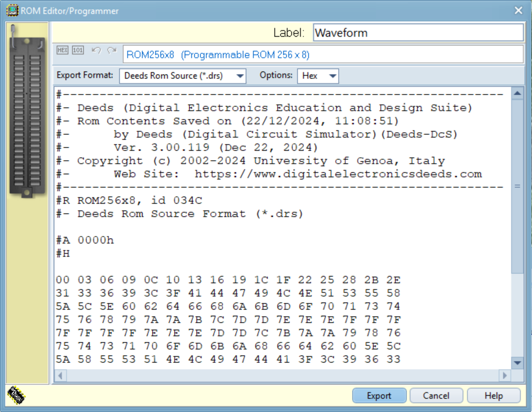Click the ROM256x8 description field
Viewport: 532px width, 412px height.
[x=323, y=54]
